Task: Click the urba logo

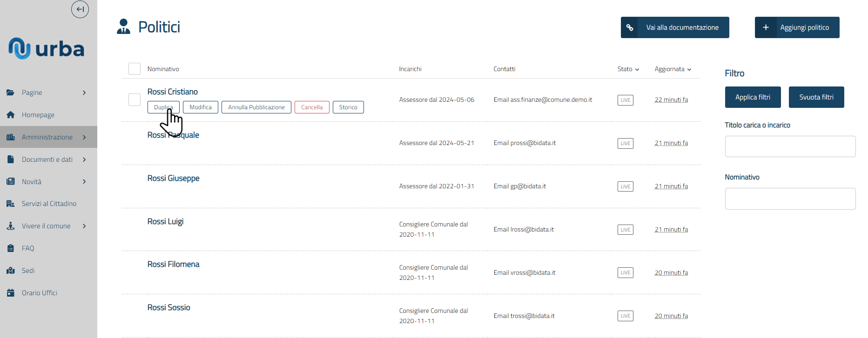Action: click(47, 48)
